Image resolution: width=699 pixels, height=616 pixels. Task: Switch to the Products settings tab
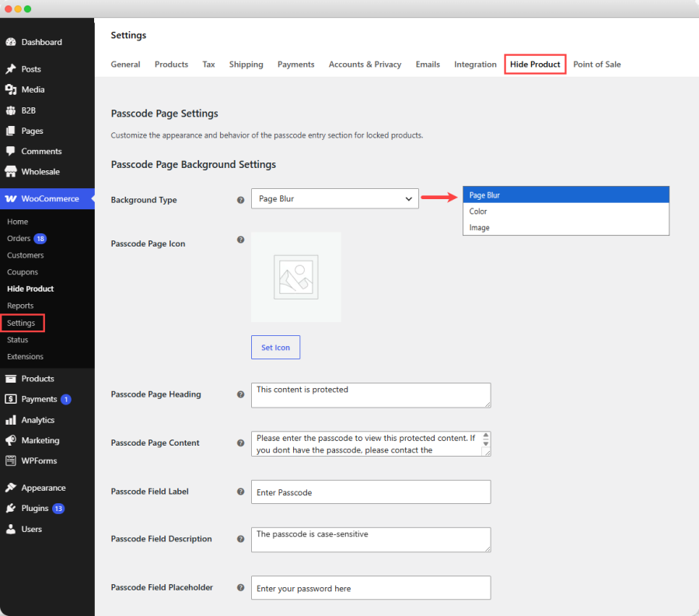point(171,65)
